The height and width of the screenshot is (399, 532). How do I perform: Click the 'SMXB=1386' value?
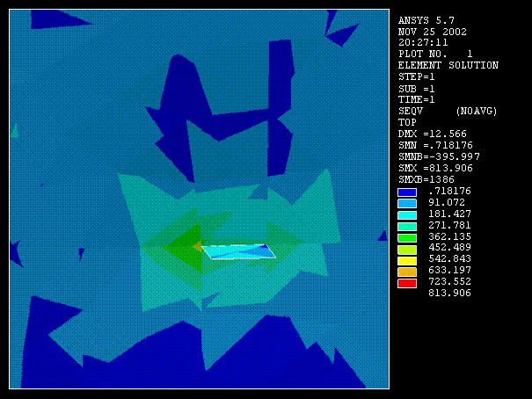(x=426, y=179)
